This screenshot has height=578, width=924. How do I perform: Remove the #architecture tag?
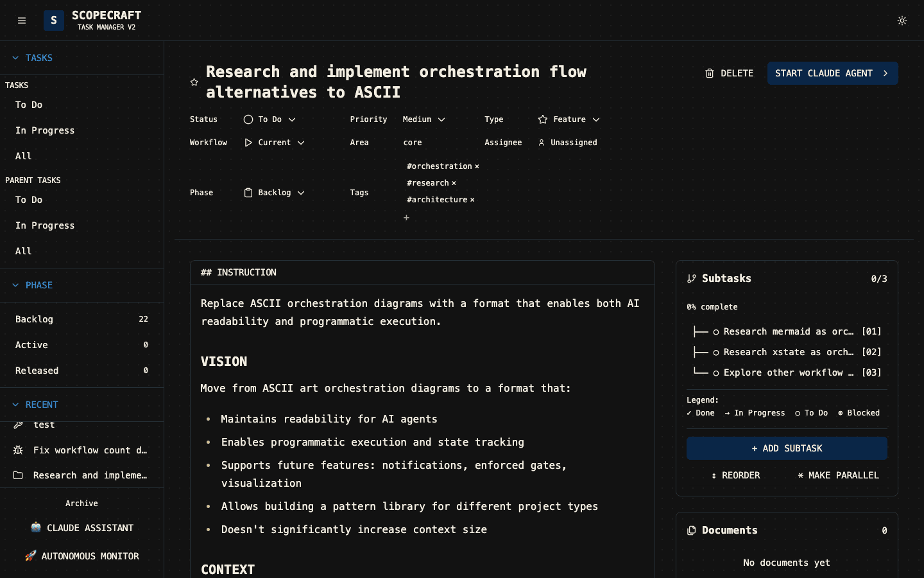point(472,200)
